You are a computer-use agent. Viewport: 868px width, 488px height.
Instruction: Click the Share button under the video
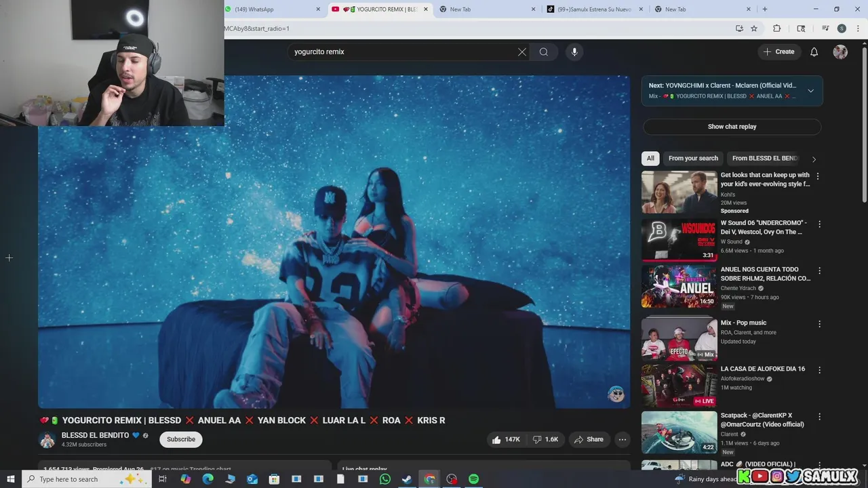(x=589, y=439)
